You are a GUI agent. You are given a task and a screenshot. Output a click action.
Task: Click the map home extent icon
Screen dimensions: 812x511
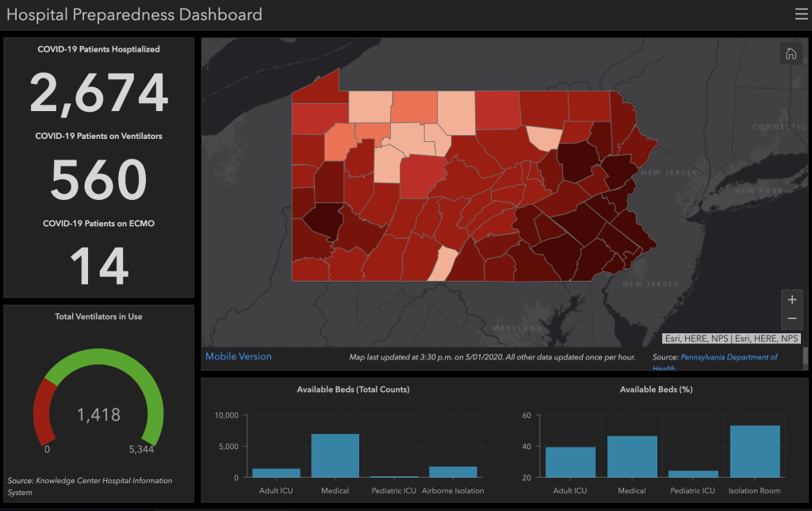(x=791, y=53)
